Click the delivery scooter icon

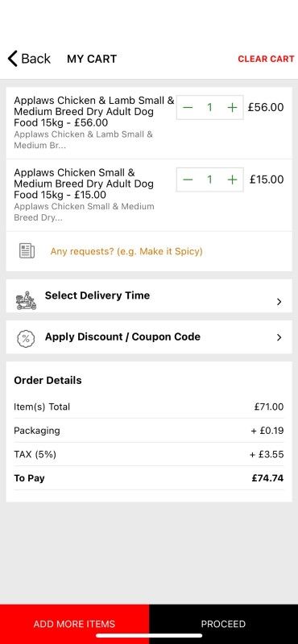click(26, 300)
